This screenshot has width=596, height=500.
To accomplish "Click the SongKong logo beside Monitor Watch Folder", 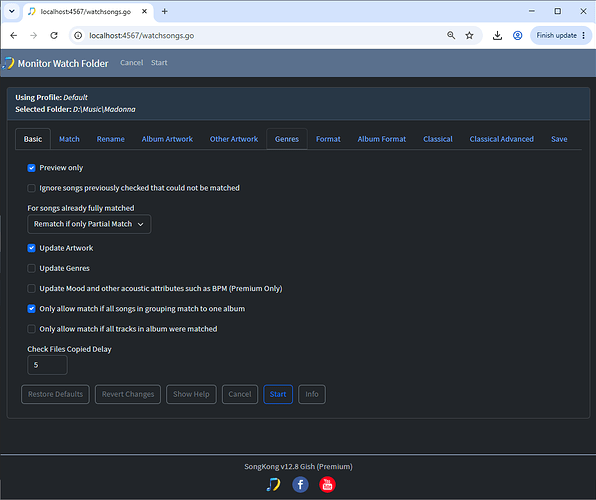I will pyautogui.click(x=8, y=63).
